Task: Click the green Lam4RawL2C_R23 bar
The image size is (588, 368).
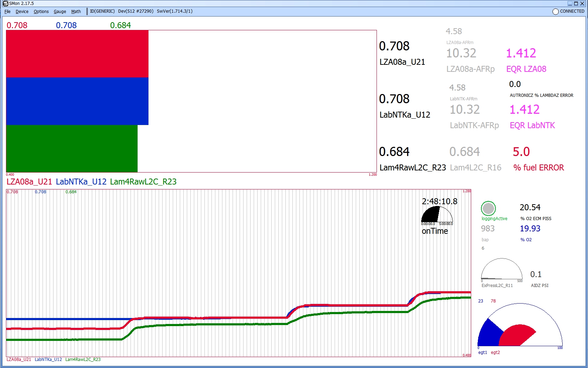Action: coord(71,148)
